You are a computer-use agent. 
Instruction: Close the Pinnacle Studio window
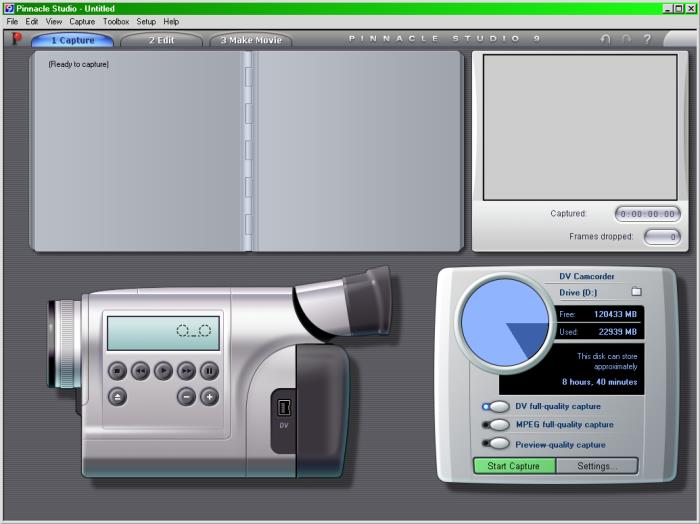pyautogui.click(x=690, y=8)
